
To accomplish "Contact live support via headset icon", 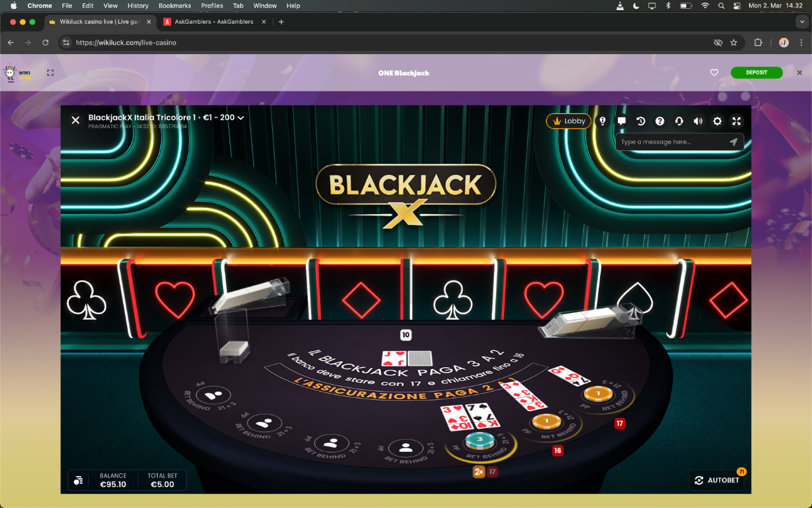I will click(679, 121).
